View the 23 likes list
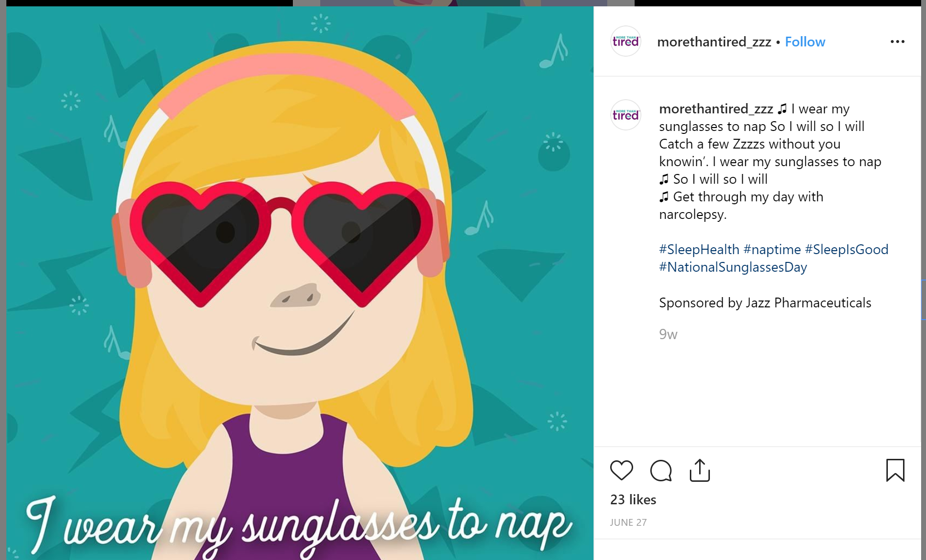 point(633,499)
